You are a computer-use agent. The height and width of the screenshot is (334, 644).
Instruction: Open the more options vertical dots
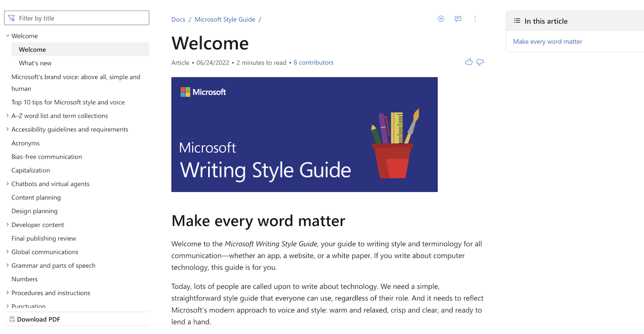(475, 19)
